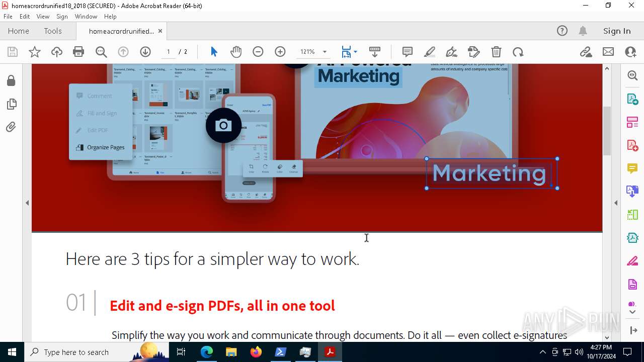644x362 pixels.
Task: Close the homeacrordrunified document tab
Action: pyautogui.click(x=160, y=31)
